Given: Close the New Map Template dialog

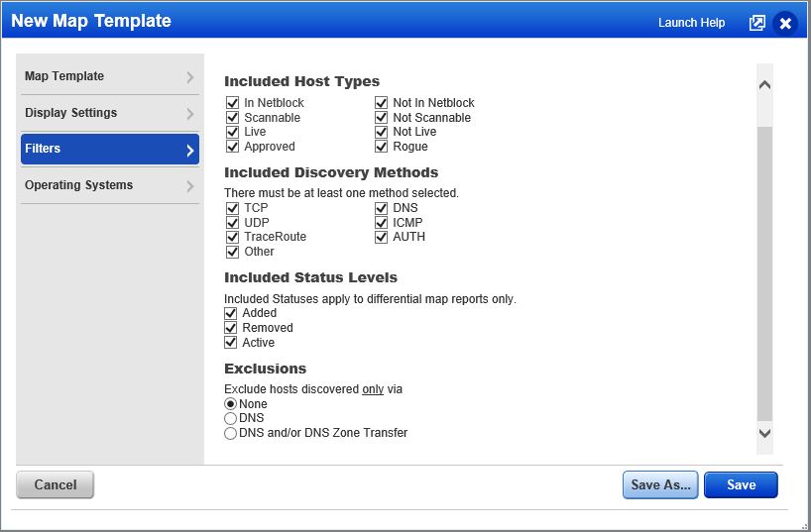Looking at the screenshot, I should (x=785, y=23).
